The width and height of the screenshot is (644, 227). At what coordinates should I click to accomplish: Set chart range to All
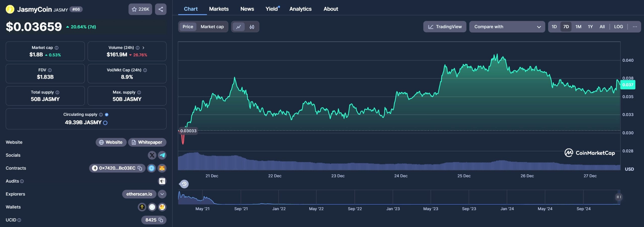coord(602,27)
